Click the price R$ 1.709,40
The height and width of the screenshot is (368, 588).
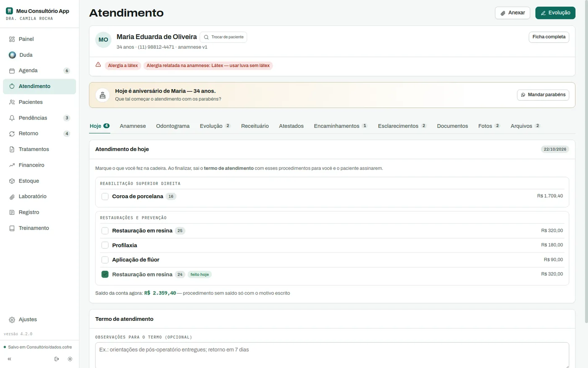(x=550, y=196)
